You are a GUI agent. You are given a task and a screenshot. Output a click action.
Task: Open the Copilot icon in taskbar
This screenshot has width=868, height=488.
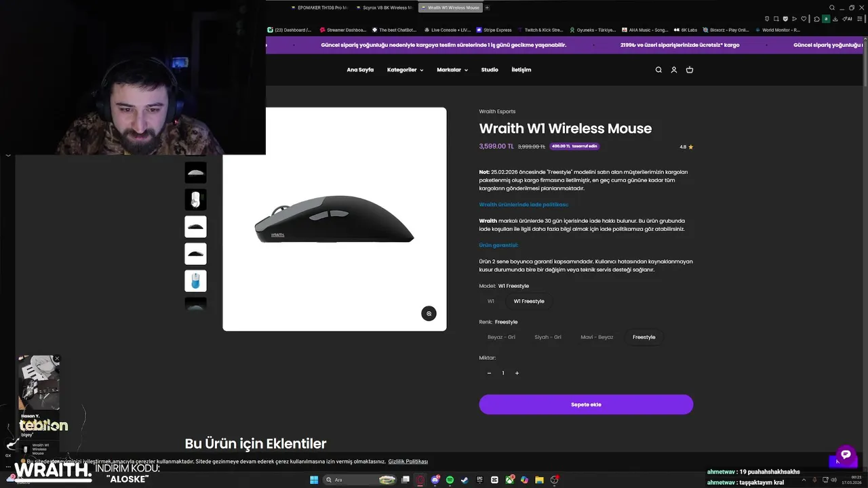coord(524,480)
